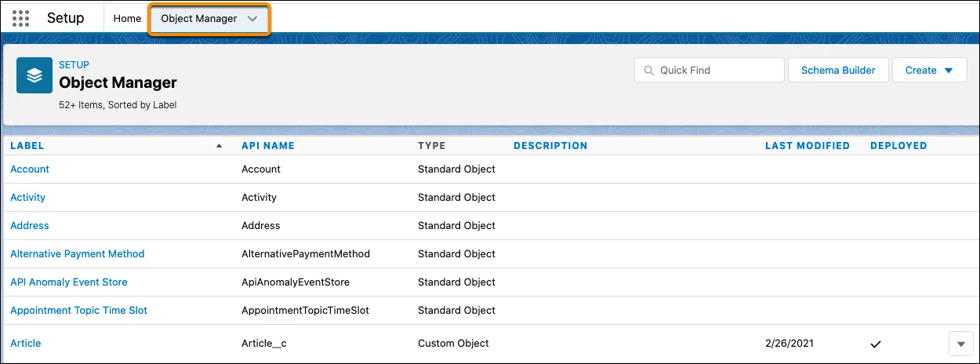Open the App Launcher grid icon
The height and width of the screenshot is (364, 980).
point(21,18)
